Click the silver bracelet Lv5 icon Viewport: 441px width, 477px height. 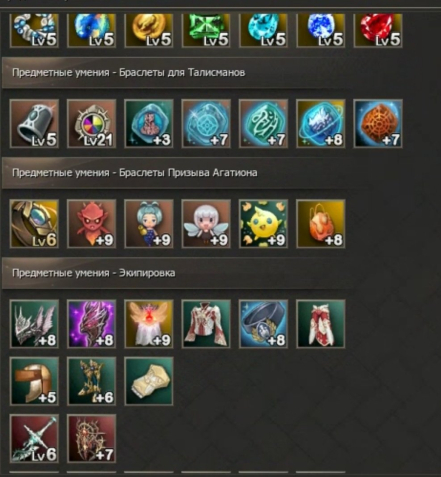[x=34, y=124]
